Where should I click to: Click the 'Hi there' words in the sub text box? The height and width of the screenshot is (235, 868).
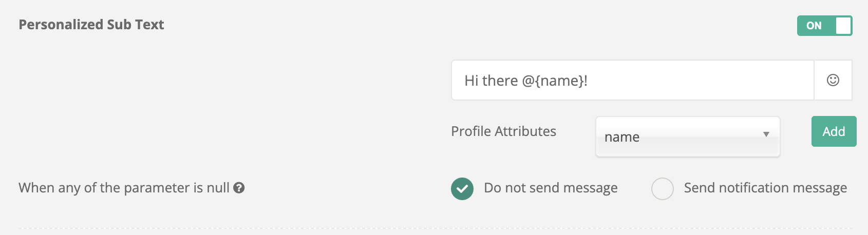click(491, 81)
